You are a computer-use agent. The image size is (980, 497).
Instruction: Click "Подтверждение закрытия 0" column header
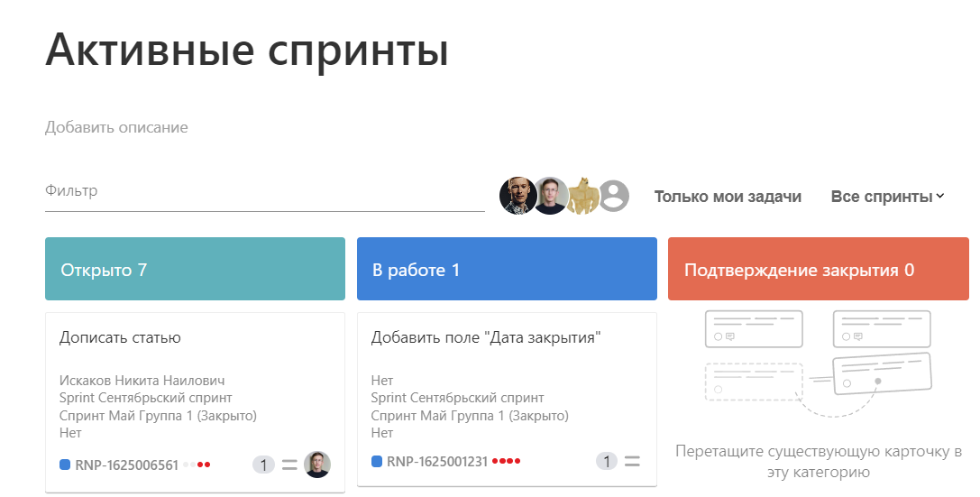pyautogui.click(x=818, y=269)
